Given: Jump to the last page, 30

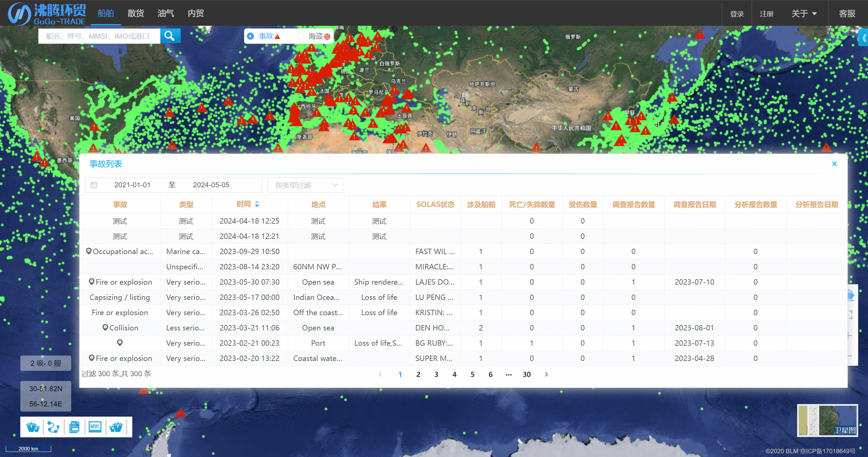Looking at the screenshot, I should [x=527, y=374].
